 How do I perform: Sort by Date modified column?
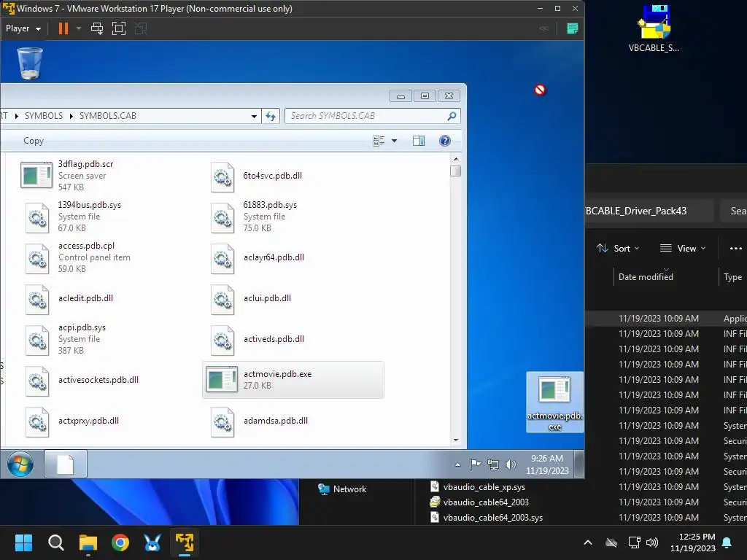646,276
